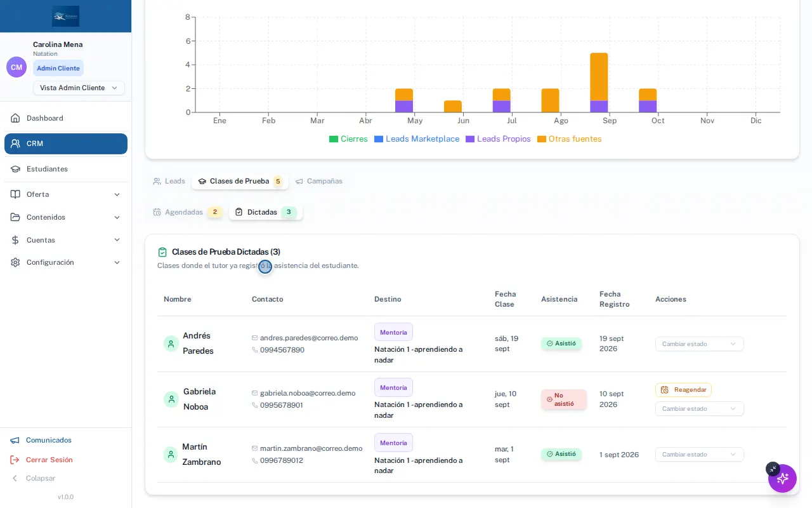
Task: Click the CM user avatar
Action: tap(16, 67)
